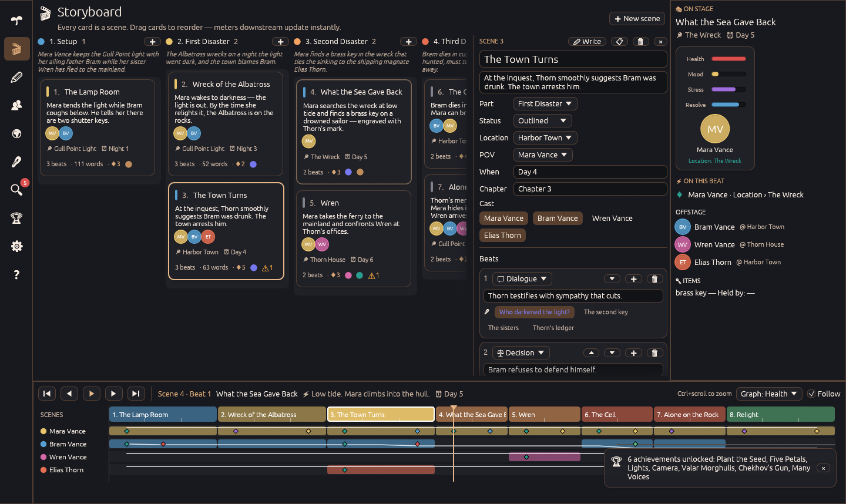The image size is (846, 504).
Task: Uncheck the Follow checkbox
Action: 811,394
